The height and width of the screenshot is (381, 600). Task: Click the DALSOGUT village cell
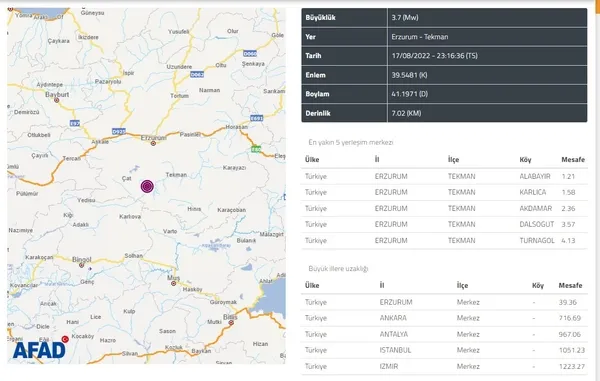coord(536,224)
